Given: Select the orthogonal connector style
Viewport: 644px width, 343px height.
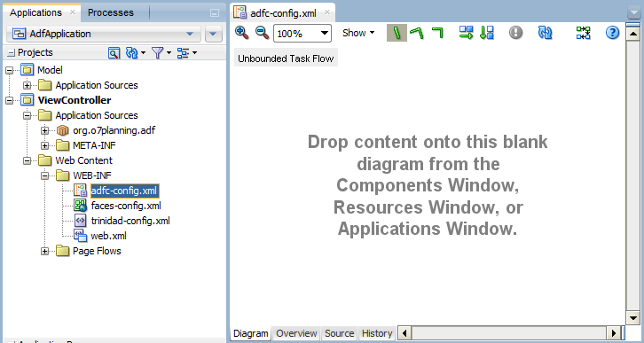Looking at the screenshot, I should (x=438, y=33).
